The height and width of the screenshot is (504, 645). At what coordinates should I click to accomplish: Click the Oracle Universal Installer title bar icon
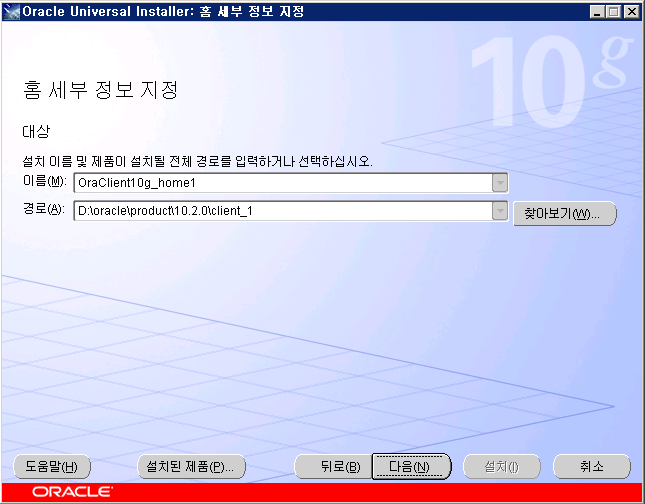(x=11, y=11)
